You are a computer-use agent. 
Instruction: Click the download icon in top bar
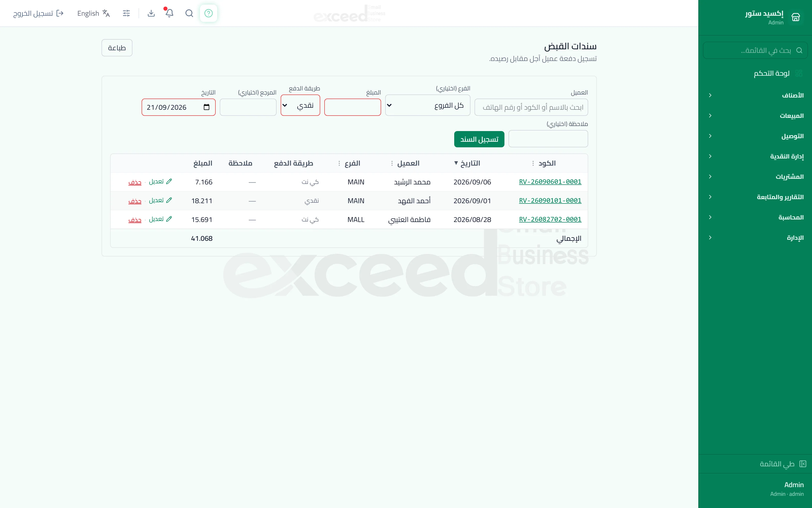(151, 13)
